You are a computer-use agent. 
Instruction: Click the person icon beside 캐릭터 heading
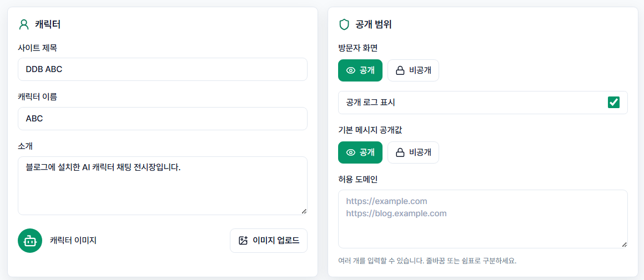(x=24, y=24)
